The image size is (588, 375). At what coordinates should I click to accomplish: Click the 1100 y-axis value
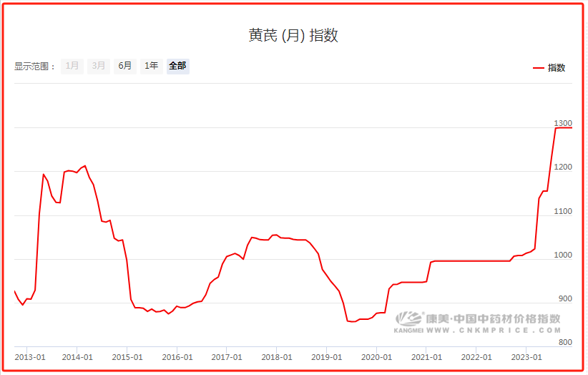tap(563, 212)
